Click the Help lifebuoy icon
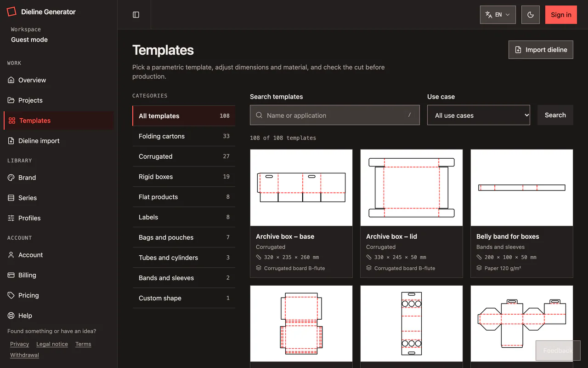This screenshot has width=588, height=368. [x=11, y=316]
